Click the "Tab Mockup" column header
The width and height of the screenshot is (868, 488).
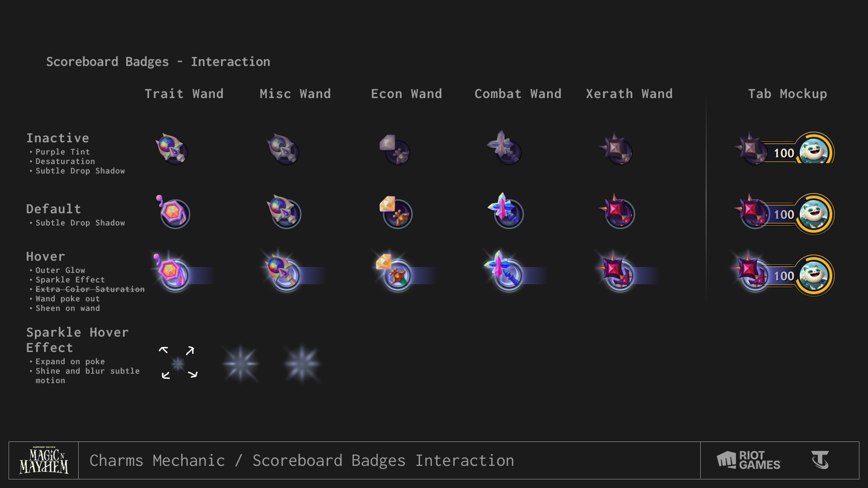[788, 94]
